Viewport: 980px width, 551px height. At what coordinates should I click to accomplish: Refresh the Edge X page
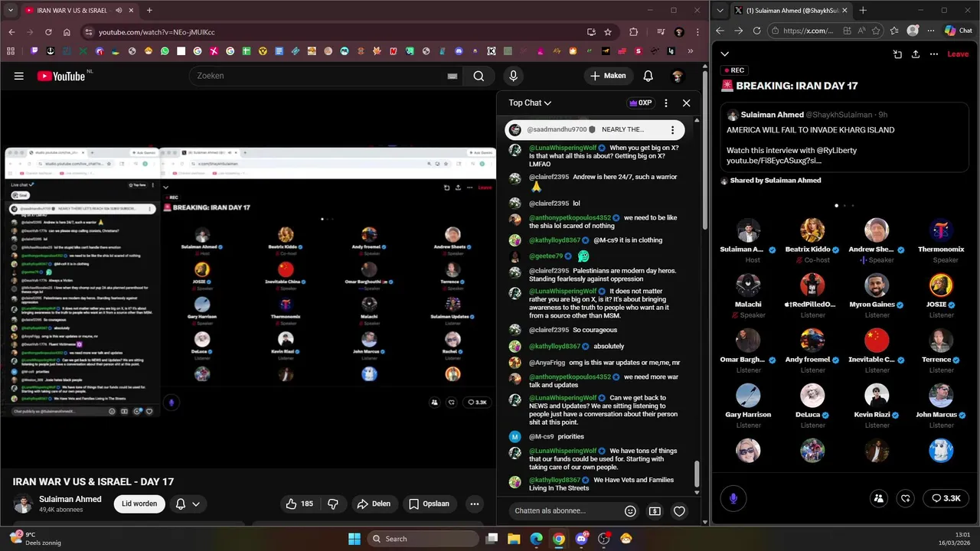coord(756,31)
